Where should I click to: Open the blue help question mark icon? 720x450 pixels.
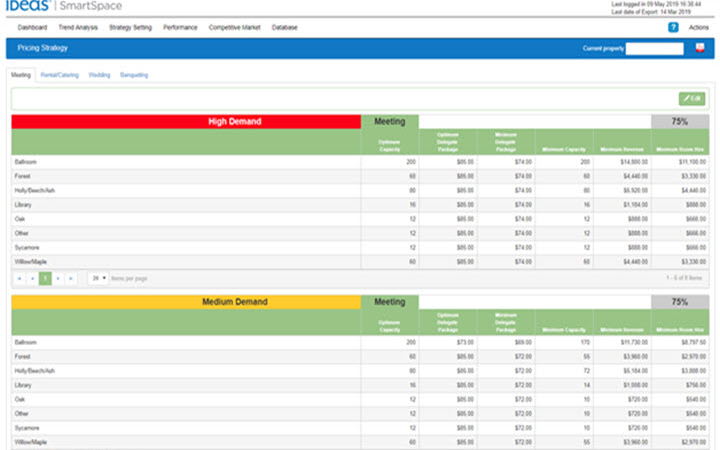coord(673,27)
